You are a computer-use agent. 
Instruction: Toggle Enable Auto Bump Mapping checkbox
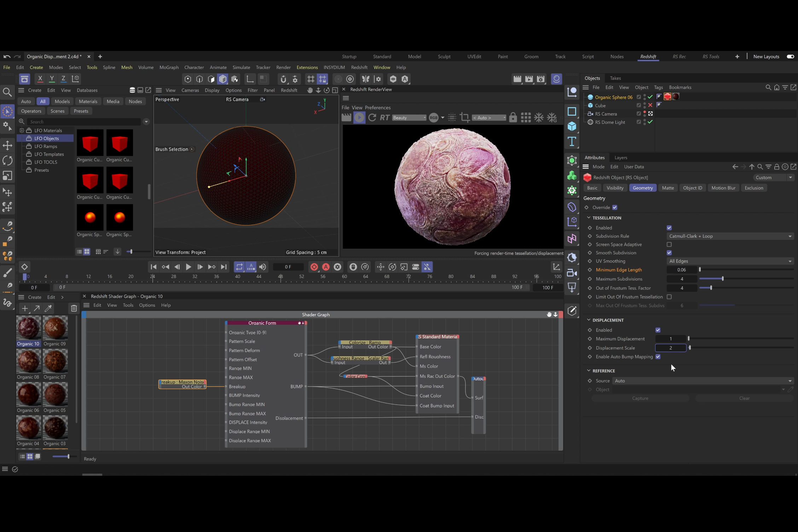[658, 357]
